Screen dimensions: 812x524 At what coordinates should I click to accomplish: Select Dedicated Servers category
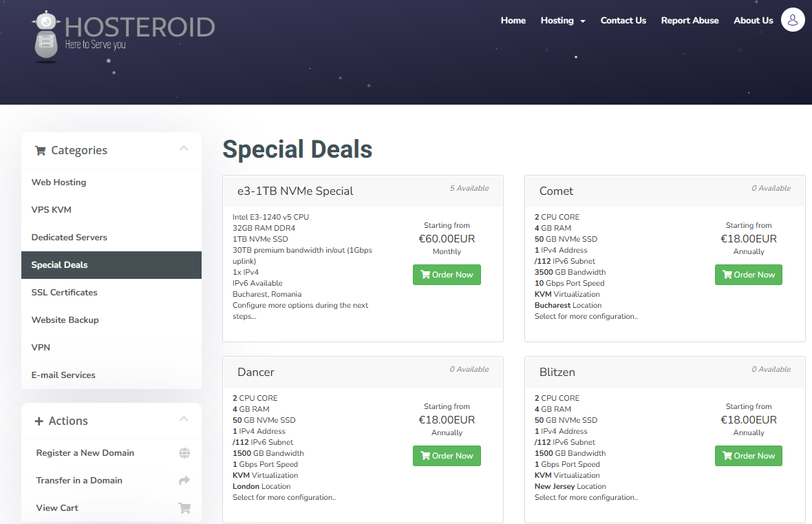111,238
